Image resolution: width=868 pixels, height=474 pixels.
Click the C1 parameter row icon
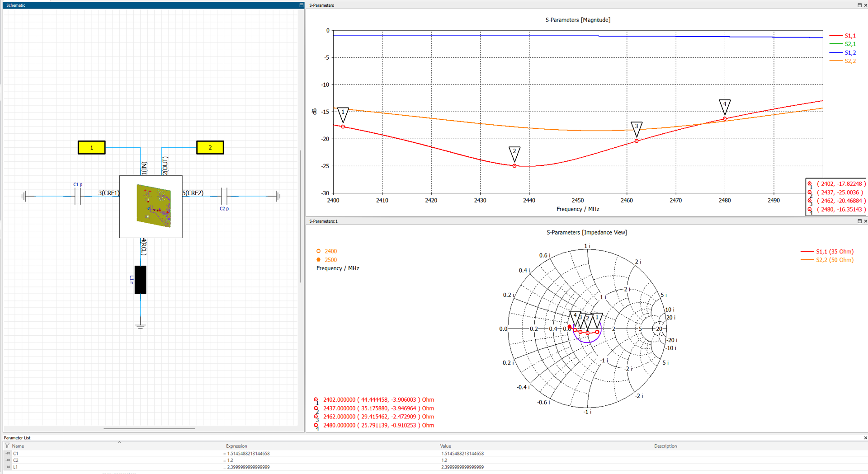coord(8,453)
